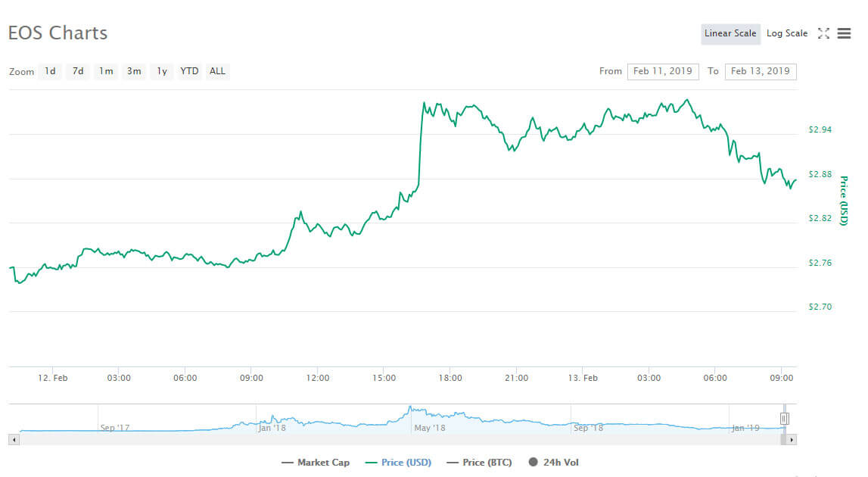Click the EOS Charts heading
This screenshot has width=868, height=477.
pos(58,33)
